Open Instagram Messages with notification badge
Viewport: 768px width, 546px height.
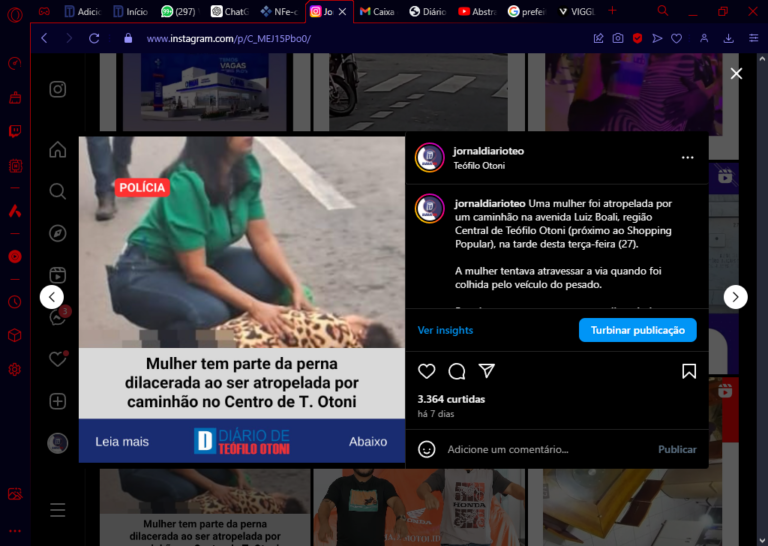point(58,317)
